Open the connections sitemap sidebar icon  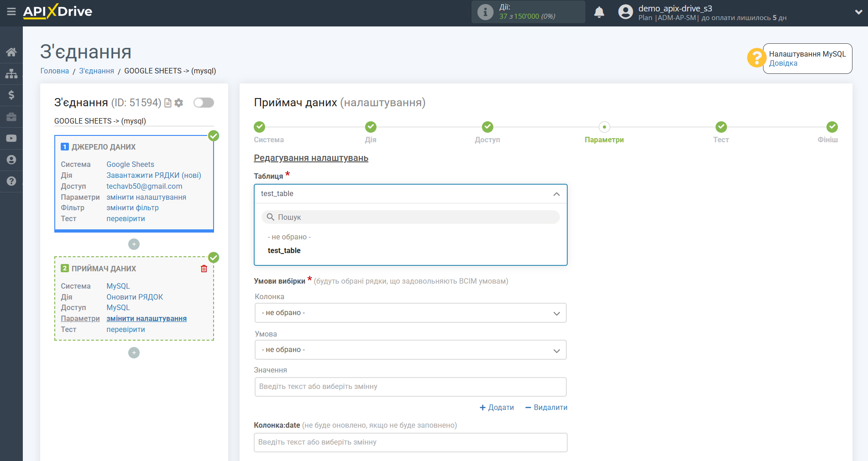(11, 73)
